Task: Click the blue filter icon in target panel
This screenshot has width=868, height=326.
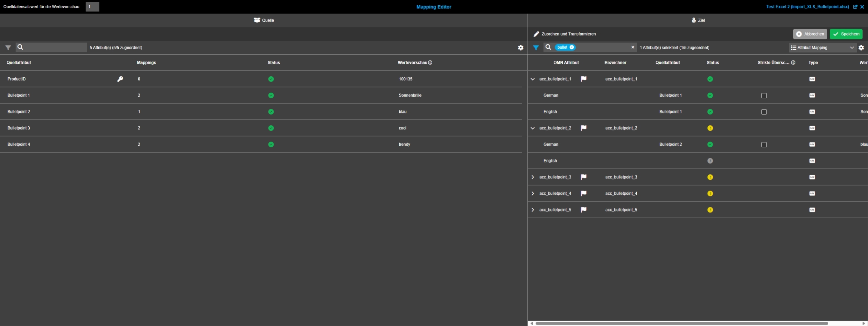Action: (x=536, y=48)
